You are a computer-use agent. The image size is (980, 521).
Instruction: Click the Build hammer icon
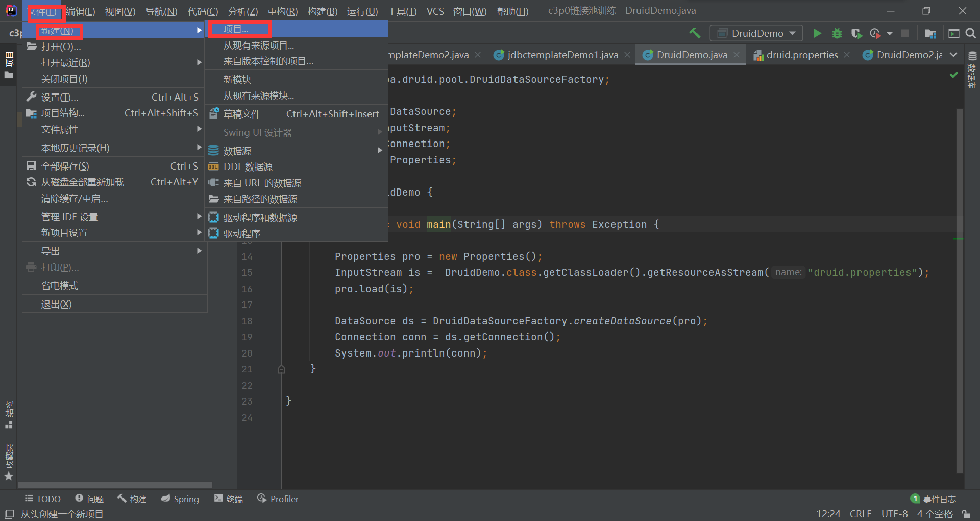click(695, 33)
